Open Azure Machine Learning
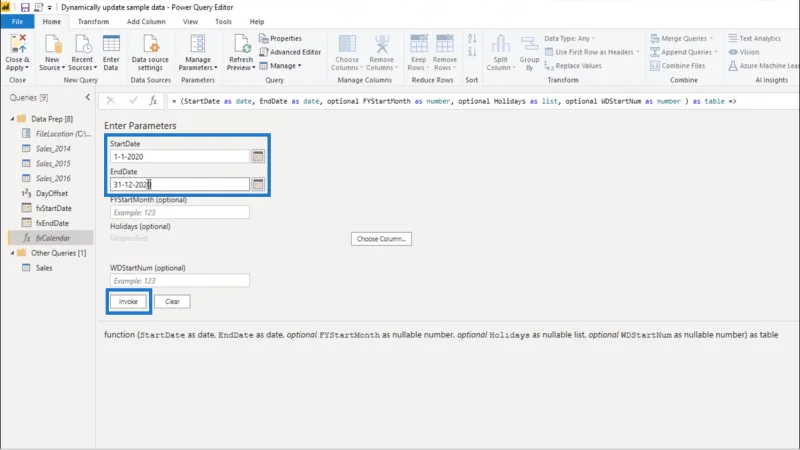Viewport: 800px width, 450px height. pos(763,66)
